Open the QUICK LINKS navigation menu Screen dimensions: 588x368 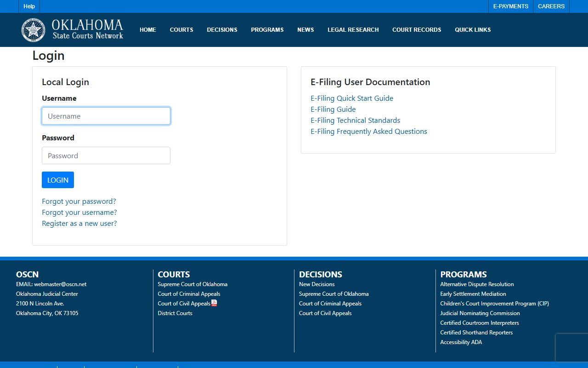point(473,30)
